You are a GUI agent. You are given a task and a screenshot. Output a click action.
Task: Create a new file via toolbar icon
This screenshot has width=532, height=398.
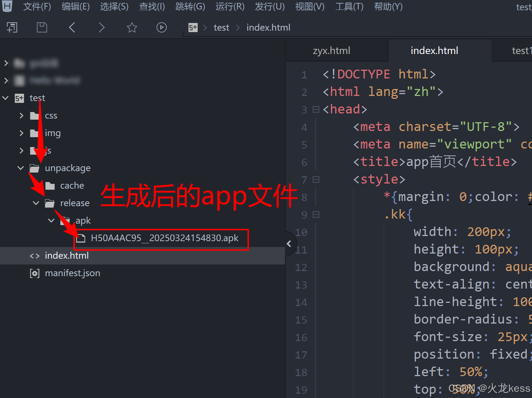point(12,27)
